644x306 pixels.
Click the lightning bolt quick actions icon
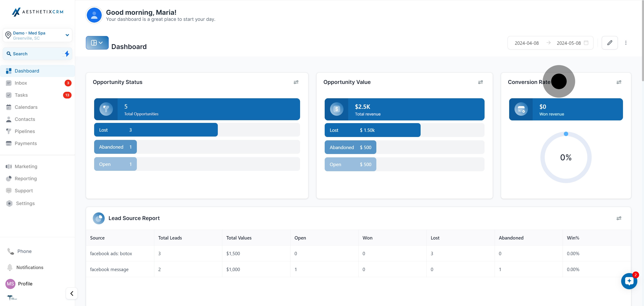tap(67, 53)
